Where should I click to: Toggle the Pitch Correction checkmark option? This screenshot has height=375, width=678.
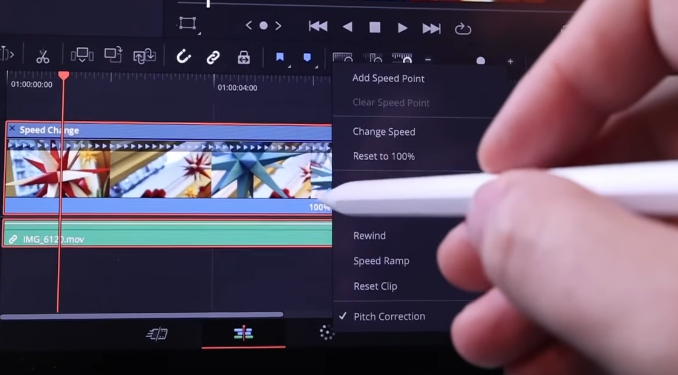389,316
